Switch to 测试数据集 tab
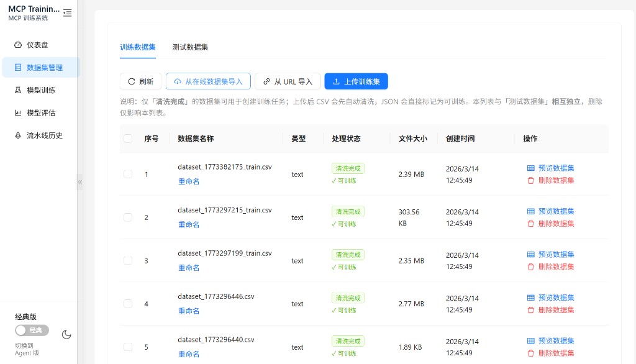The height and width of the screenshot is (364, 636). 190,47
